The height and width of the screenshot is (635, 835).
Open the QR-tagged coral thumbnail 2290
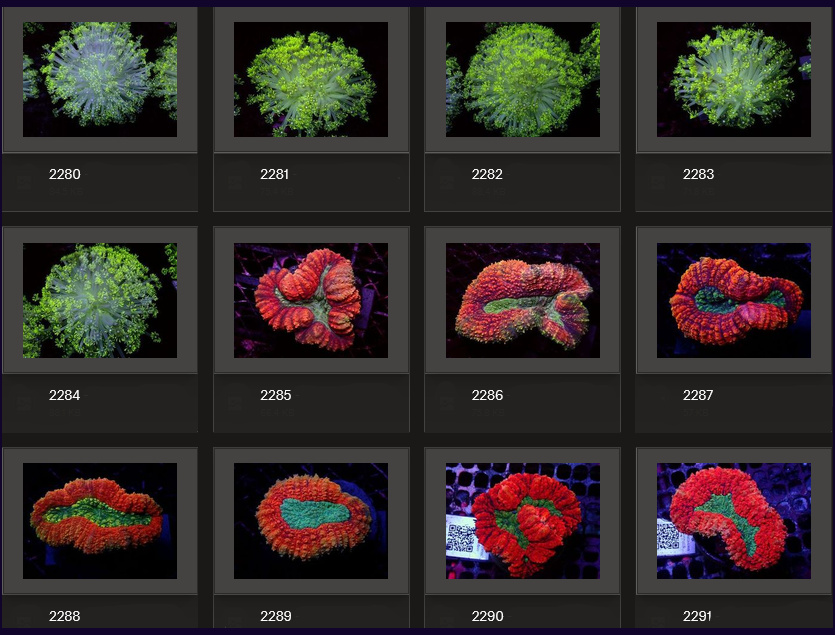[522, 521]
